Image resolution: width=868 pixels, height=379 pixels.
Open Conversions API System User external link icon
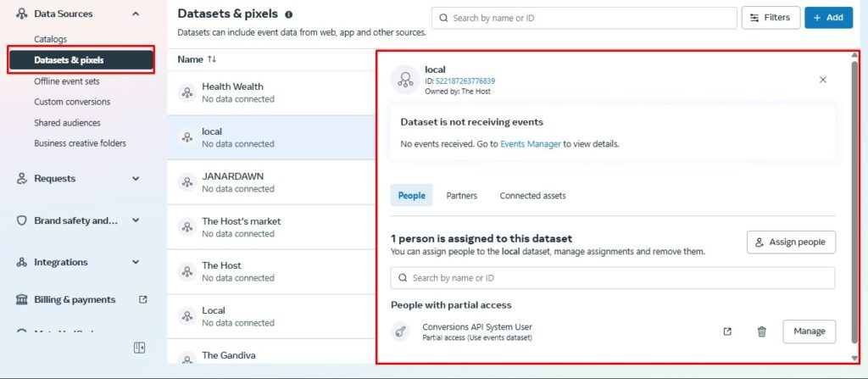tap(727, 332)
